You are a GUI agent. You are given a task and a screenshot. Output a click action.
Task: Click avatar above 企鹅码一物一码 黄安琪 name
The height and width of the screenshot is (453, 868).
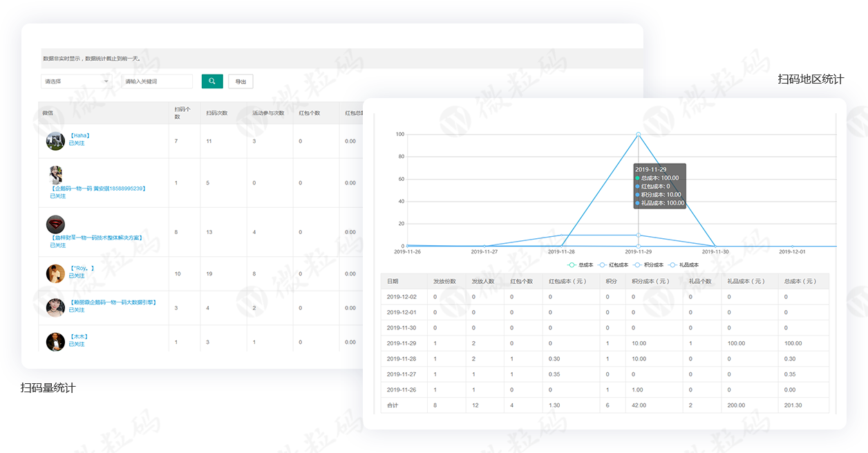56,175
